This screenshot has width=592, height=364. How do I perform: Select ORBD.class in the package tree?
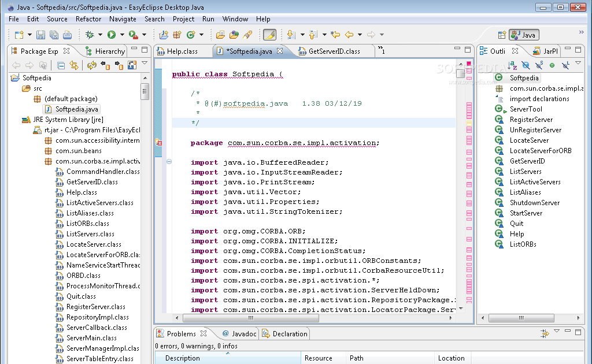click(83, 276)
